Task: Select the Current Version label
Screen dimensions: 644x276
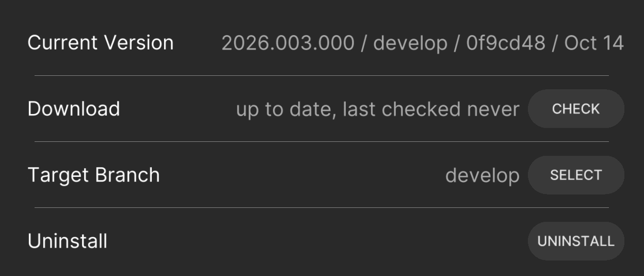Action: point(101,43)
